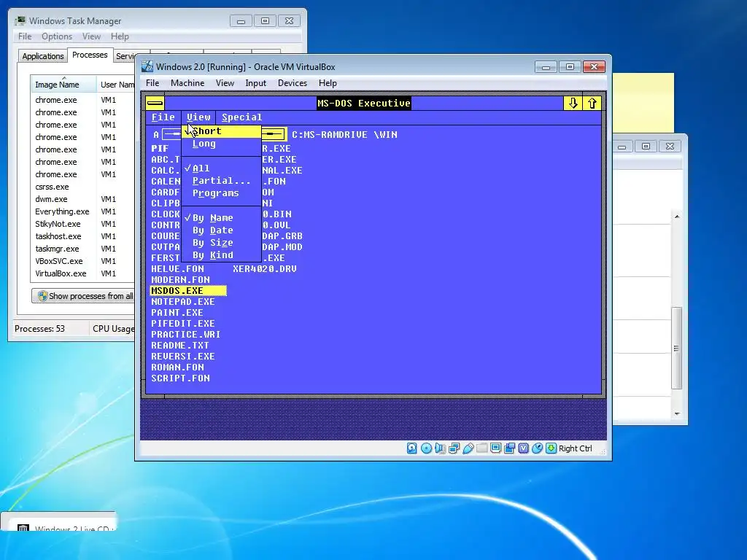Select README.TXT file entry
Screen dimensions: 747x560
point(180,345)
